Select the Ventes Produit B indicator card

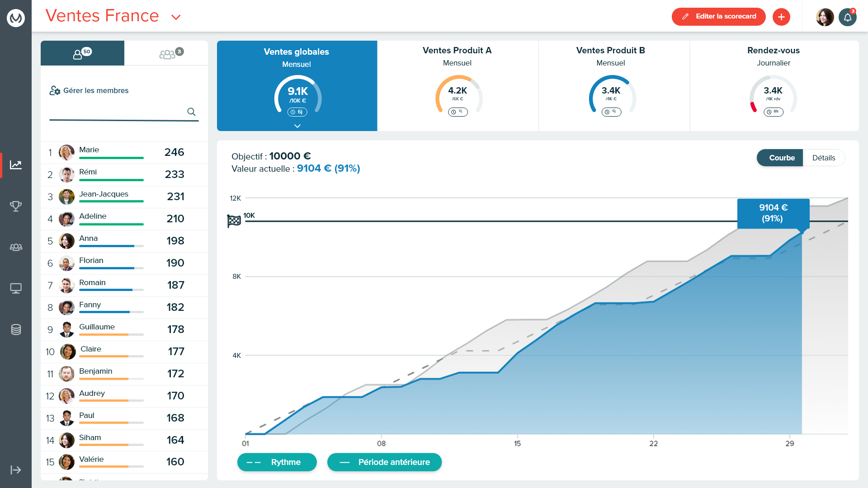614,86
